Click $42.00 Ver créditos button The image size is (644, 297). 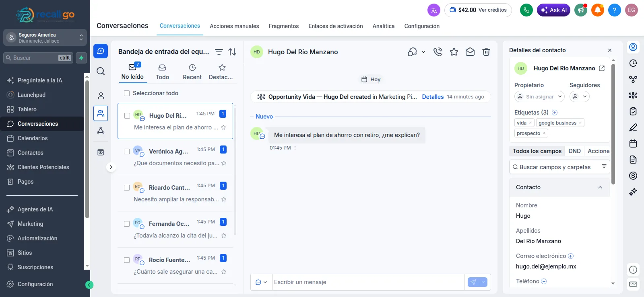(478, 10)
